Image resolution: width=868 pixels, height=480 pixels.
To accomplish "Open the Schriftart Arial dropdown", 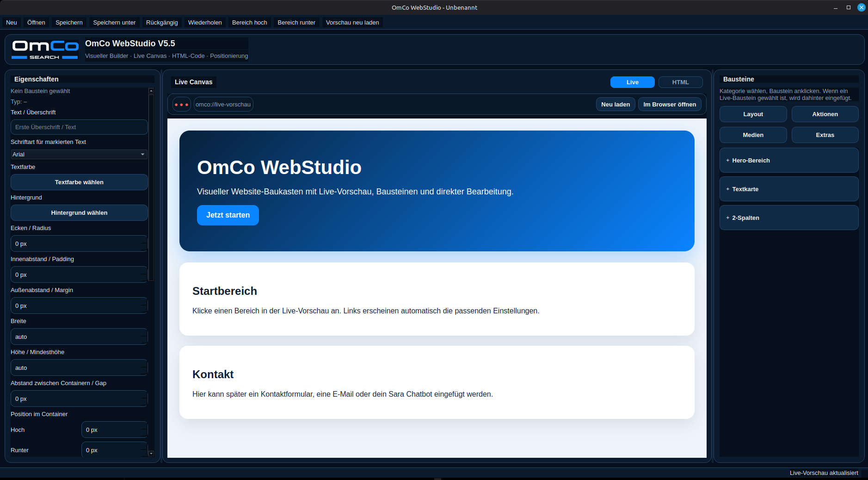I will tap(79, 154).
